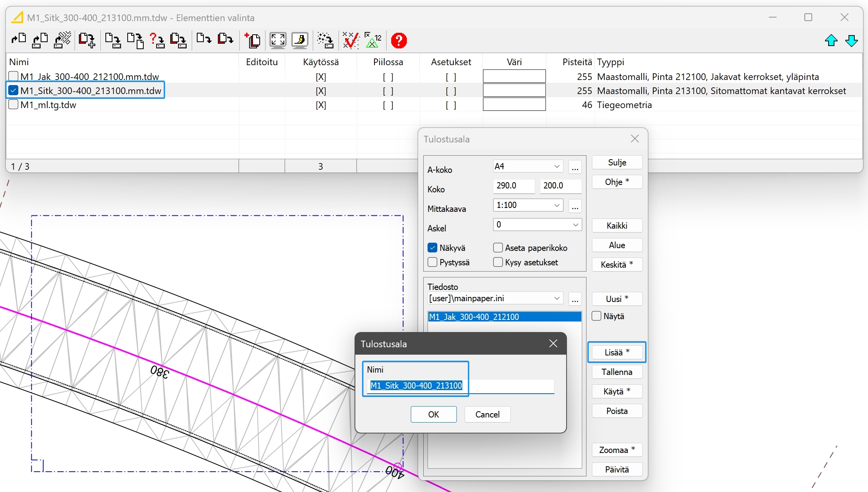Check the M1_Jak_300-400_212100.mm.tdw row checkbox
The width and height of the screenshot is (868, 492).
click(x=13, y=76)
